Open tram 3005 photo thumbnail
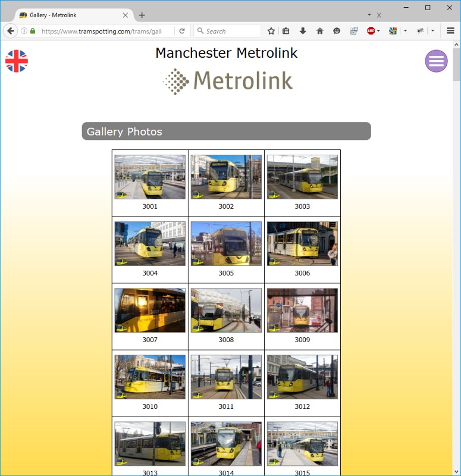Viewport: 461px width, 476px height. point(226,243)
